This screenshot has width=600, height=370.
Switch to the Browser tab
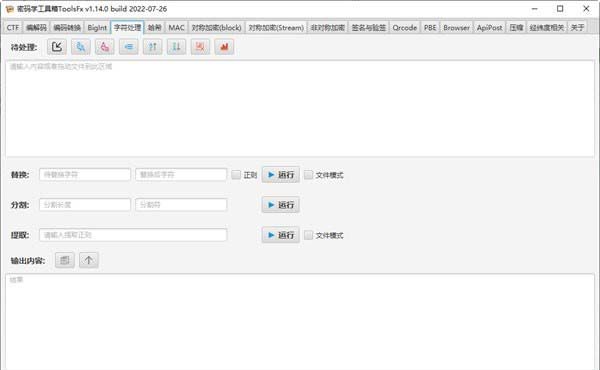point(457,28)
